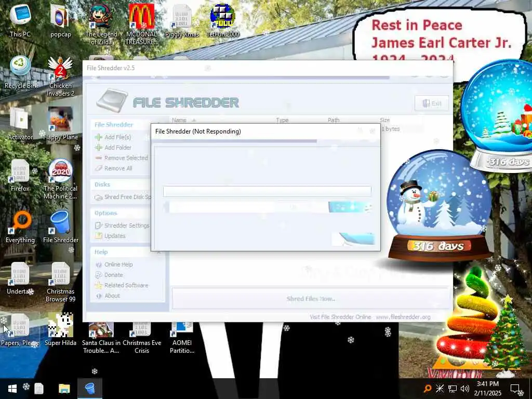The image size is (532, 399).
Task: Select File Shredder desktop shortcut
Action: [60, 227]
